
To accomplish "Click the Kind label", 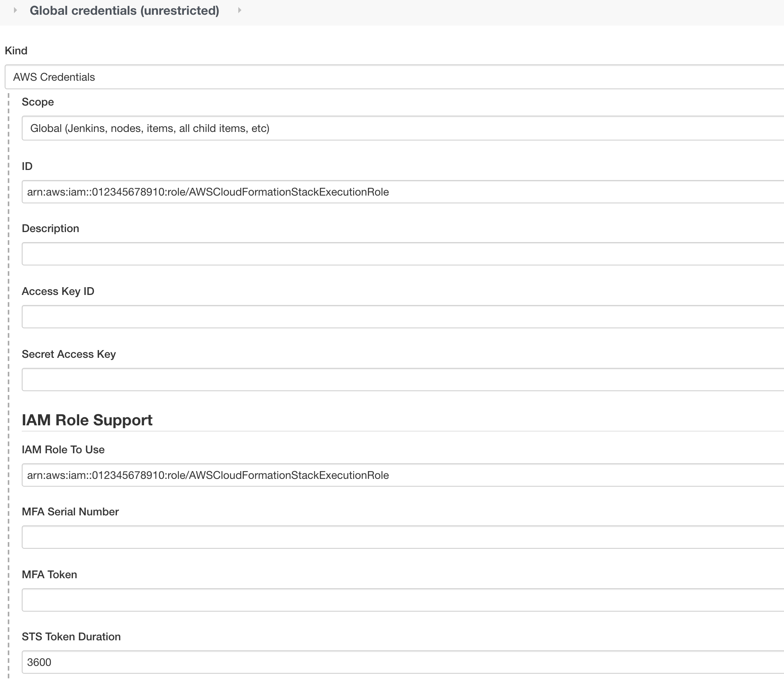I will [16, 50].
